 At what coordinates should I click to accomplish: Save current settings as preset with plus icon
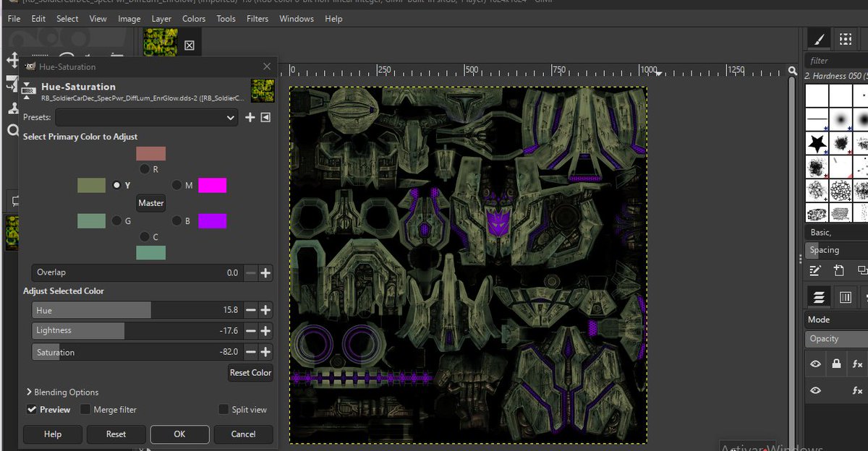(250, 117)
